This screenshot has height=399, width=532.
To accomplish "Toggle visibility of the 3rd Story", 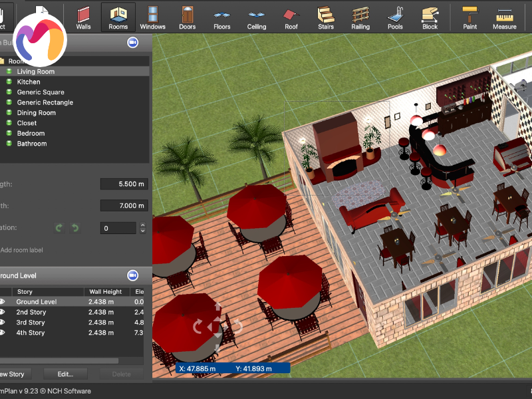I will pos(3,323).
